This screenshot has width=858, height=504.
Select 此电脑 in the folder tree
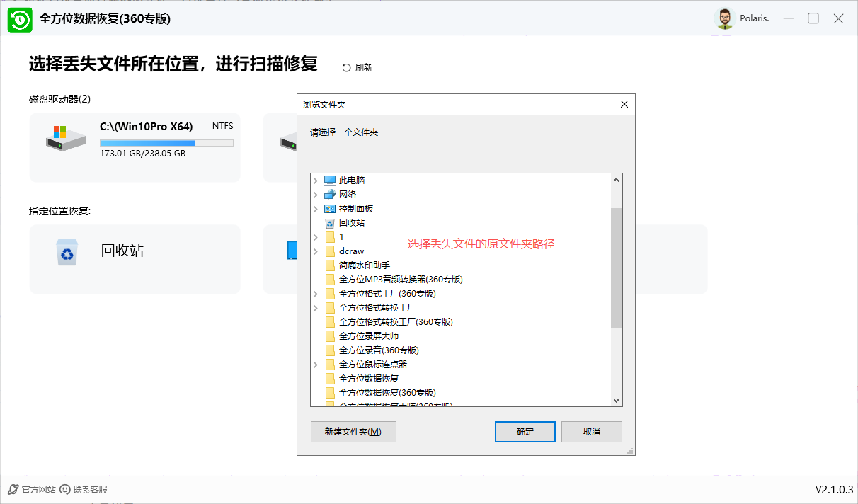(x=351, y=181)
